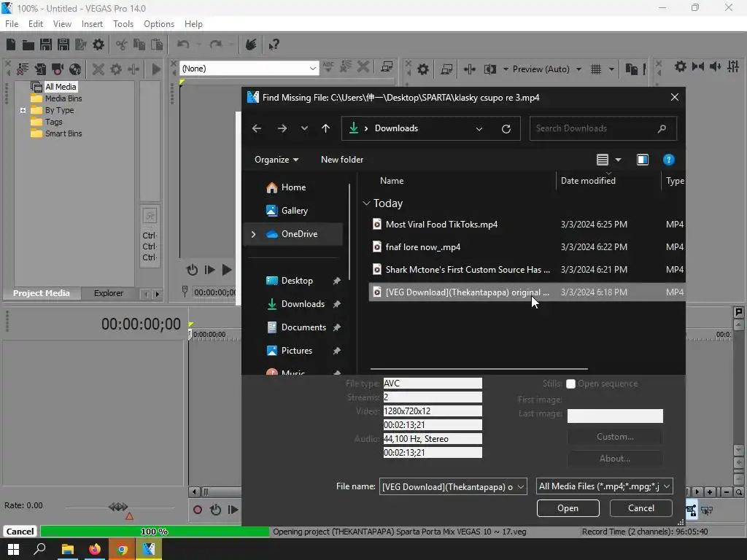The height and width of the screenshot is (560, 747).
Task: Click Copy Snapshot to Clipboard icon in preview
Action: (631, 69)
